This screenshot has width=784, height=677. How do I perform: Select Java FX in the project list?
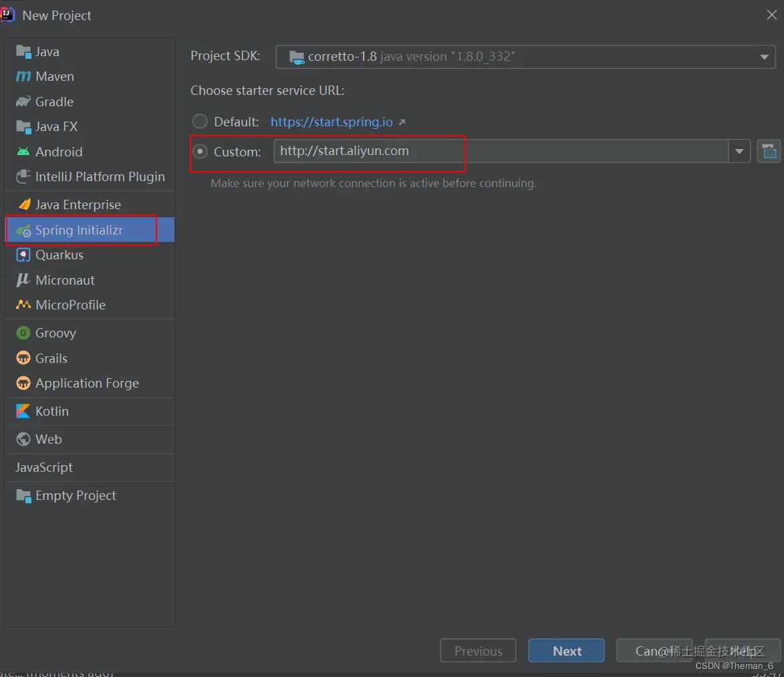click(x=90, y=126)
